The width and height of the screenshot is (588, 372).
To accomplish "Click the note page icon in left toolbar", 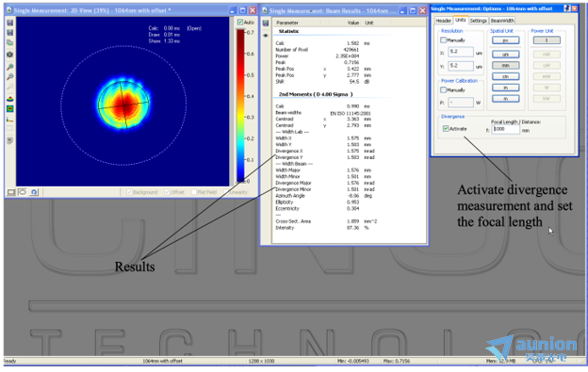I will coord(10,141).
